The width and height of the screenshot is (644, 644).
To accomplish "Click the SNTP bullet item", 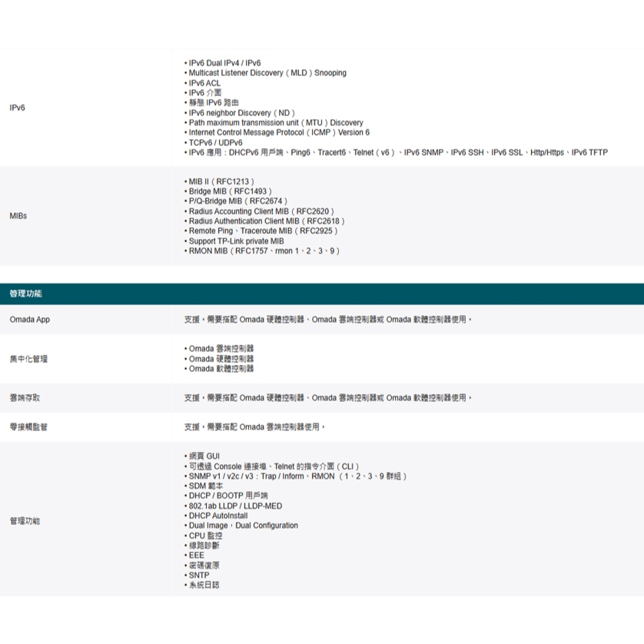I will (198, 576).
